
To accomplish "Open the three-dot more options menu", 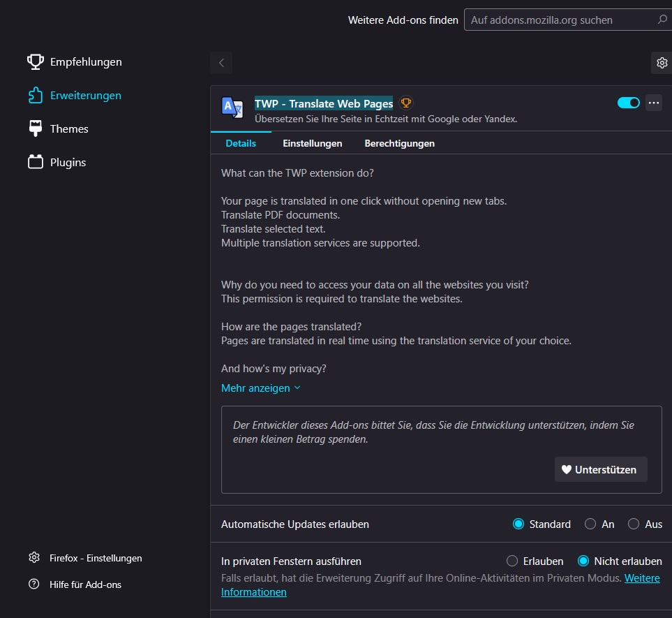I will point(653,103).
